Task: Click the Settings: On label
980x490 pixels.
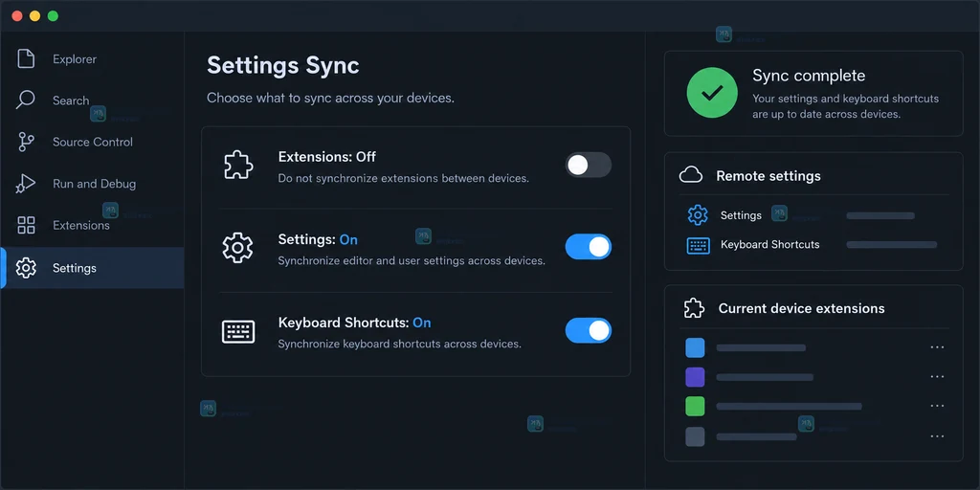Action: (x=318, y=240)
